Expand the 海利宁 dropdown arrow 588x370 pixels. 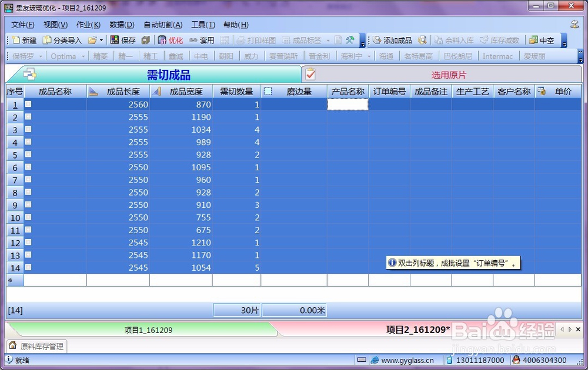pyautogui.click(x=369, y=56)
